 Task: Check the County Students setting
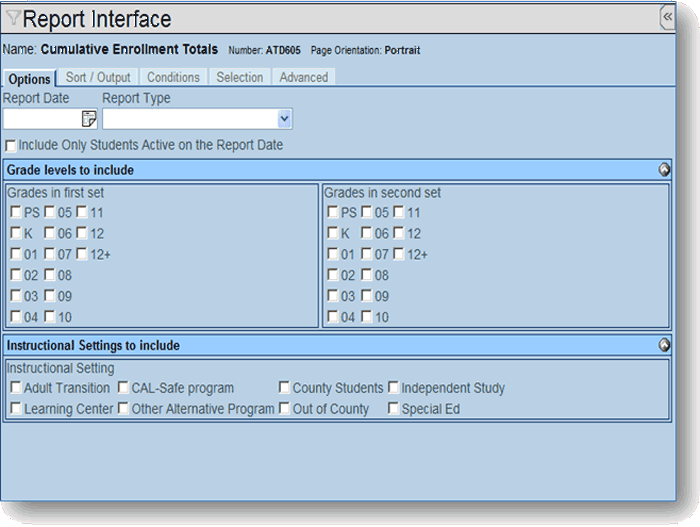284,387
